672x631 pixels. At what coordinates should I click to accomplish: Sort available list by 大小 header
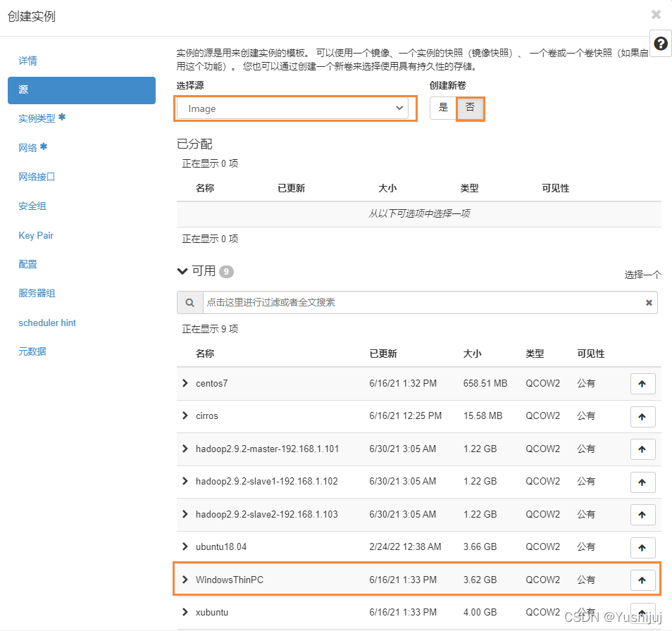pos(472,354)
